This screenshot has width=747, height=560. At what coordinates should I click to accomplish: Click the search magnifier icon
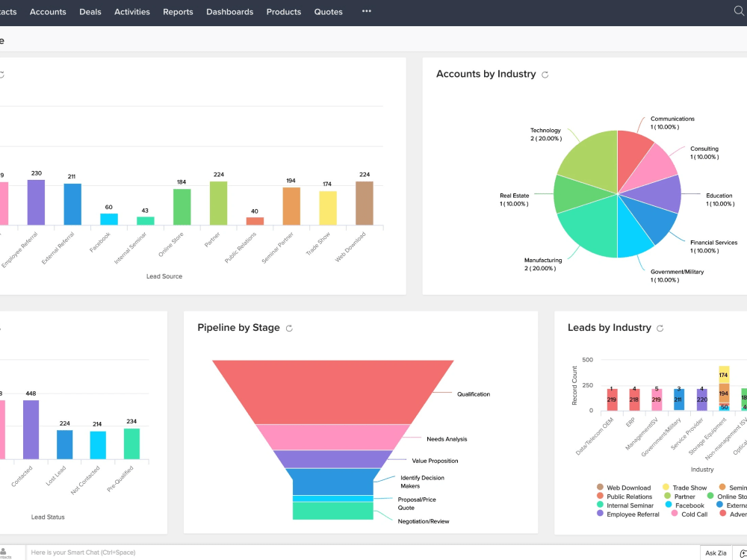[x=739, y=11]
